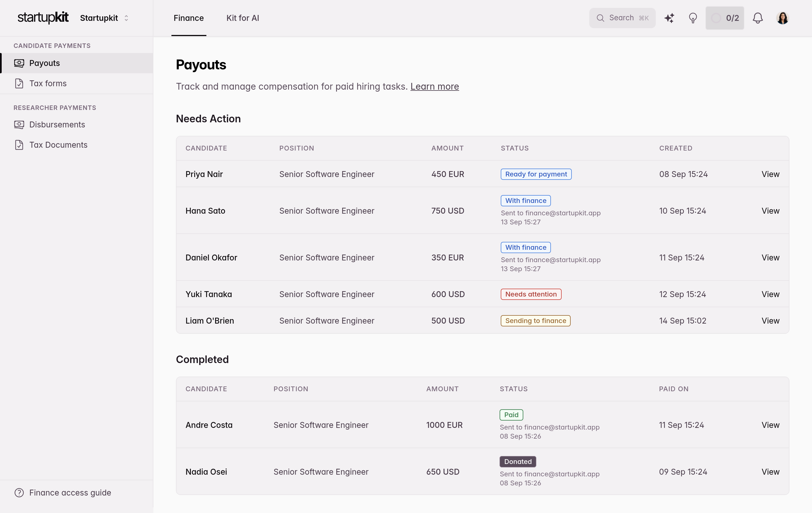View Liam O'Brien's payout
812x513 pixels.
pyautogui.click(x=770, y=320)
